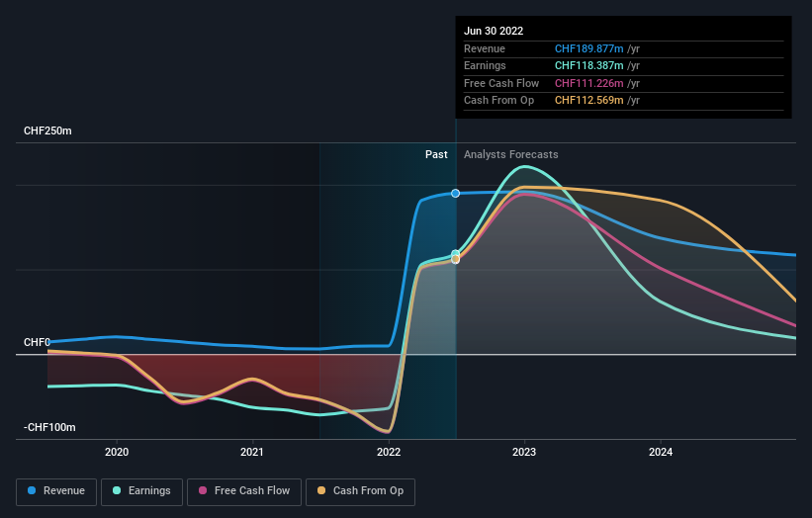
Task: Click the CHF118.387m earnings value
Action: pyautogui.click(x=588, y=65)
